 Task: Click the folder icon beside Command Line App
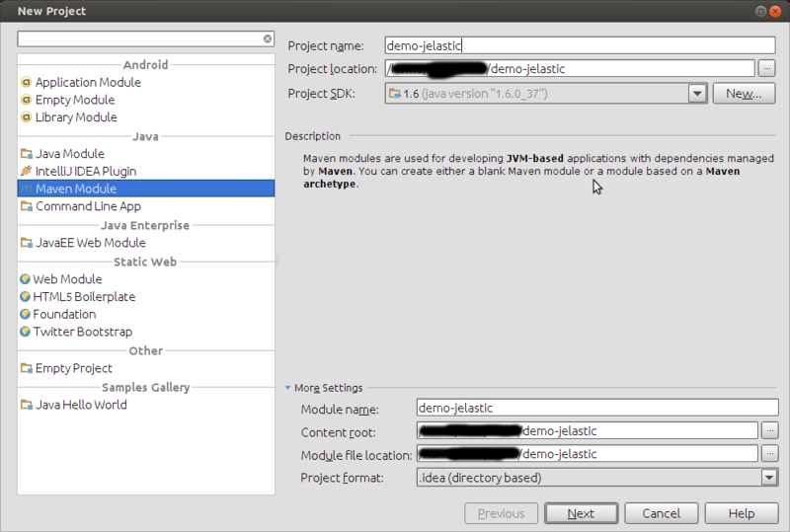pos(27,206)
